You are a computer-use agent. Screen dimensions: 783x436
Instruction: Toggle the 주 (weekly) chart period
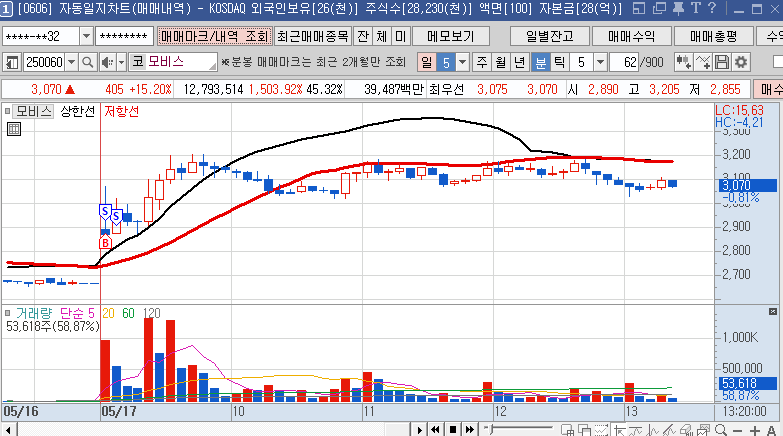(x=482, y=62)
